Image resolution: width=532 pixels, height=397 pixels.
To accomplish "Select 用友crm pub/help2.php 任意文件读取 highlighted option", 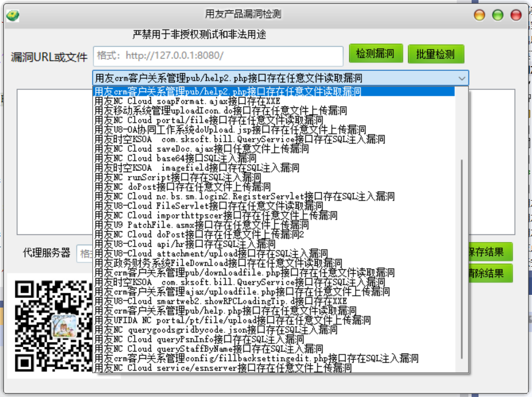I will 274,92.
